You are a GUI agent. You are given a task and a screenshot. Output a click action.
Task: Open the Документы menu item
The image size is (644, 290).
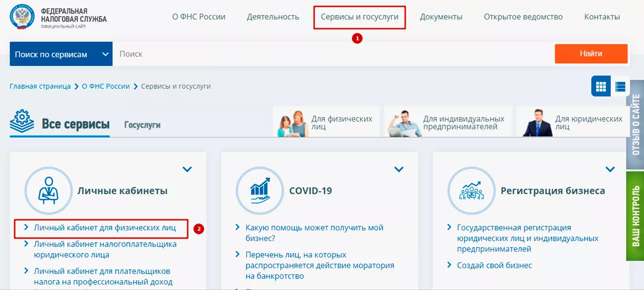click(441, 17)
